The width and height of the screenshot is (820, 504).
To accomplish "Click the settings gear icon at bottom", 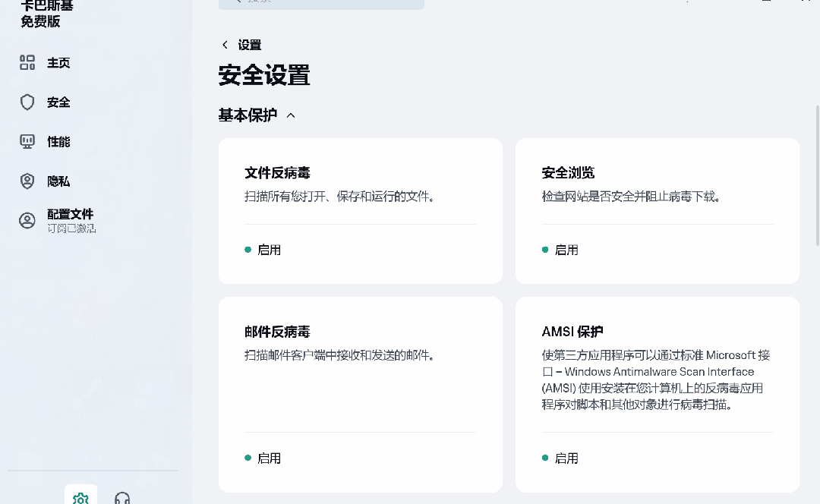I will click(80, 497).
